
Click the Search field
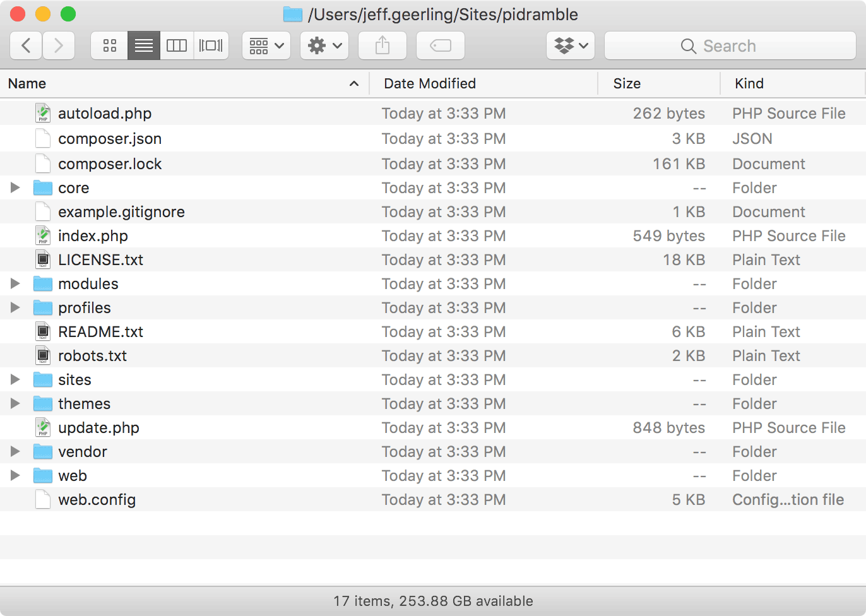tap(730, 45)
